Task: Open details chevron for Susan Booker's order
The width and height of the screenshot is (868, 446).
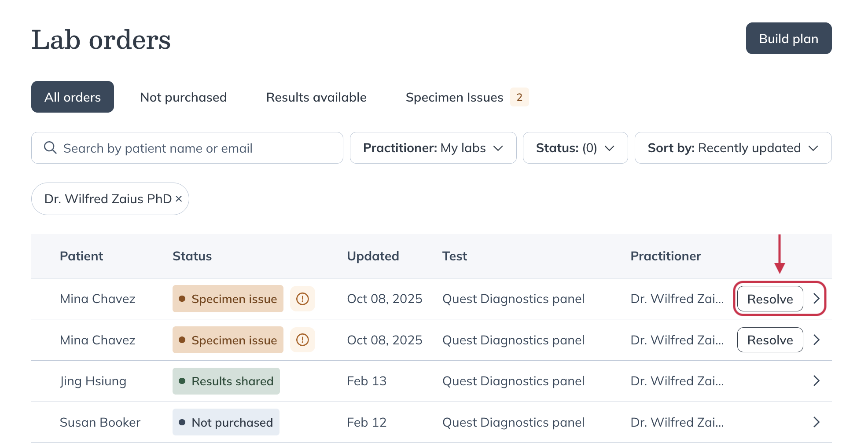Action: 817,422
